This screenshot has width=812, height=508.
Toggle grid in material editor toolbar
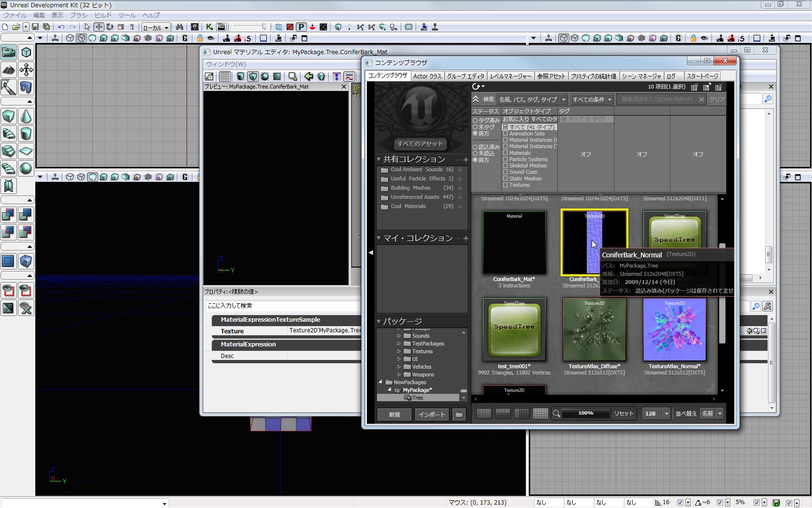pos(225,76)
